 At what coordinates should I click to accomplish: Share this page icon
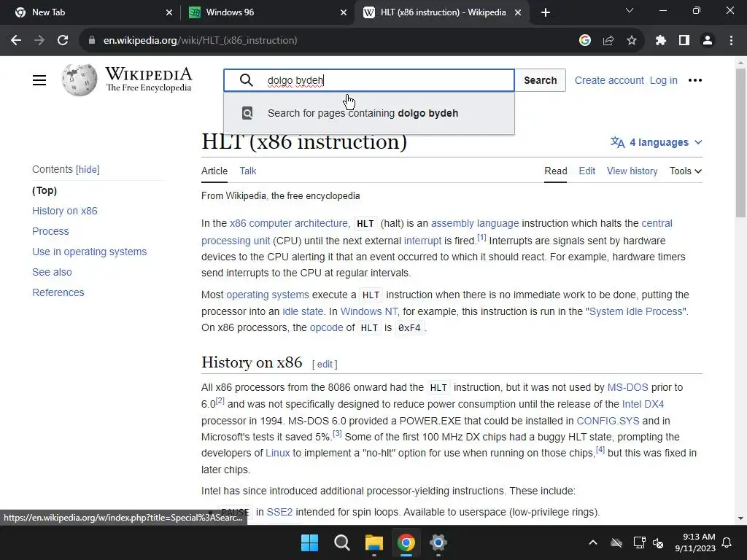point(608,41)
